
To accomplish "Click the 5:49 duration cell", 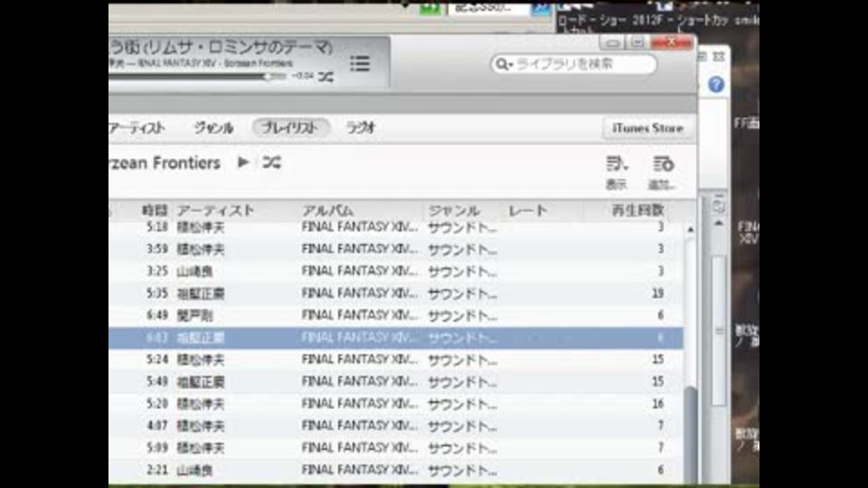I will tap(156, 381).
